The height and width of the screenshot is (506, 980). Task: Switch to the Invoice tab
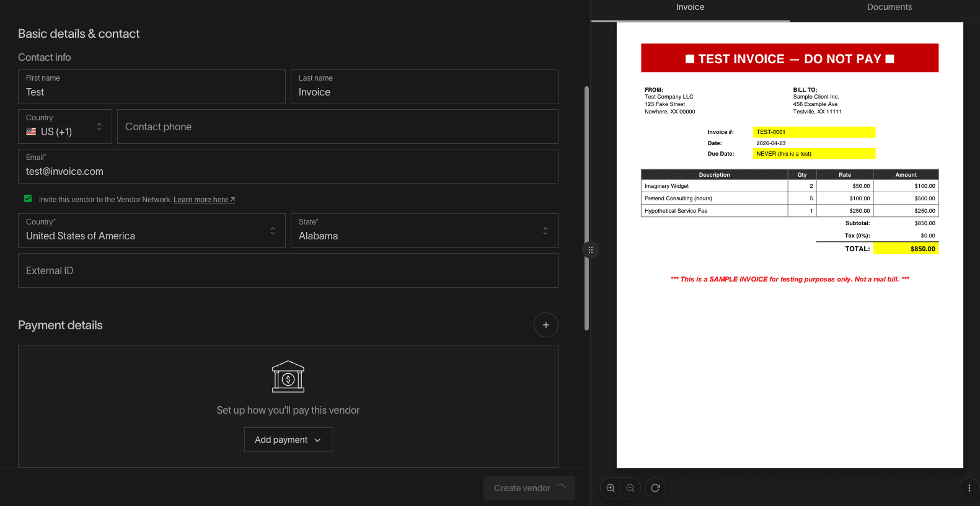point(690,7)
